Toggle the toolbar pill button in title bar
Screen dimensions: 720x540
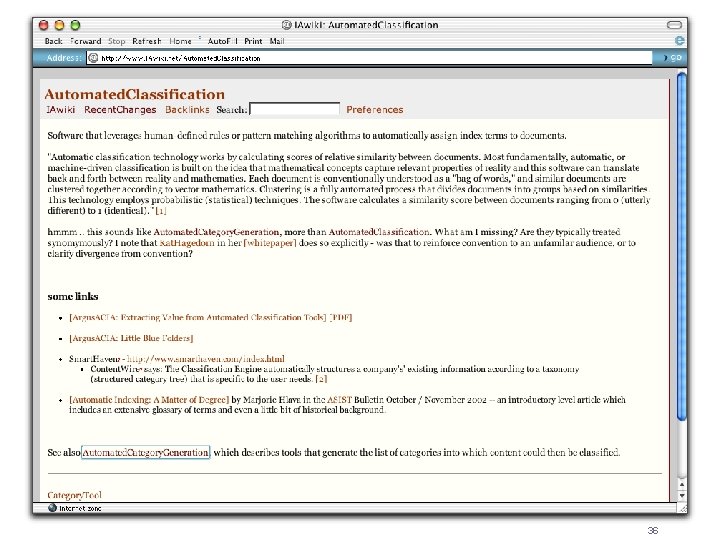point(675,25)
